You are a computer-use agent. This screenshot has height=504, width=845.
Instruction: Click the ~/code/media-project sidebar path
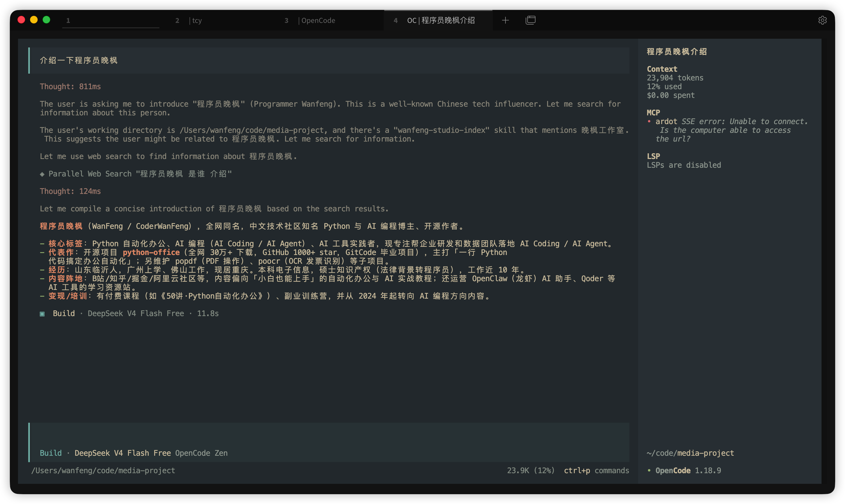691,453
